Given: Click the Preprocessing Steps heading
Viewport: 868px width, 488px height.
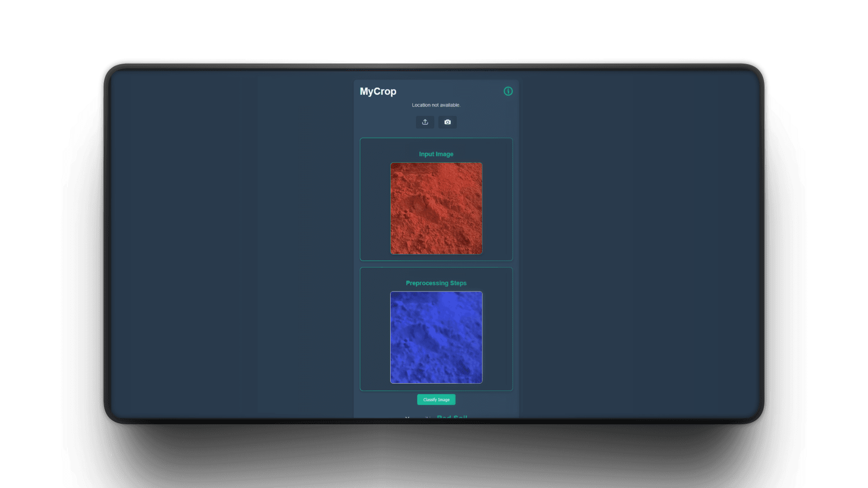Looking at the screenshot, I should coord(436,283).
